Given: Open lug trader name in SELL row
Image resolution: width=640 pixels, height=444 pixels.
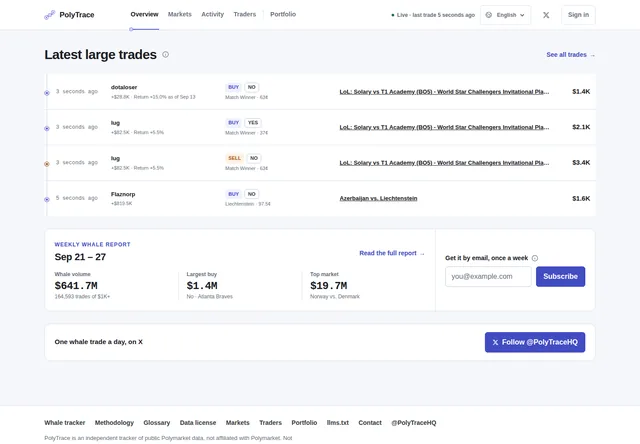Looking at the screenshot, I should 115,158.
